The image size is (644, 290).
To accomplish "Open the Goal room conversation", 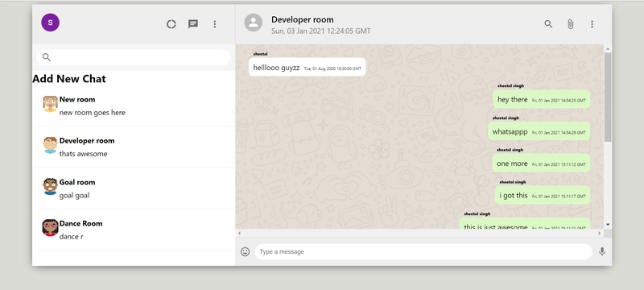I will 134,188.
